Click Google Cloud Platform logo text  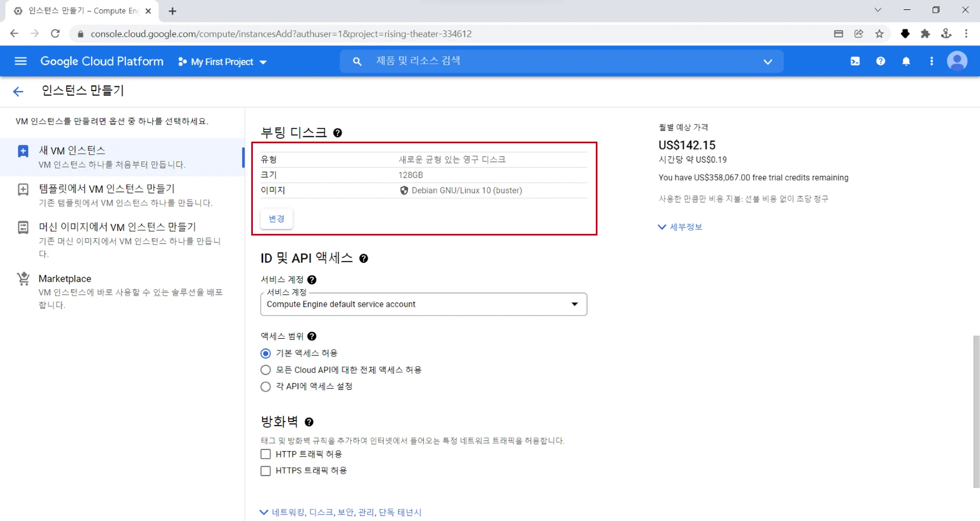point(101,61)
